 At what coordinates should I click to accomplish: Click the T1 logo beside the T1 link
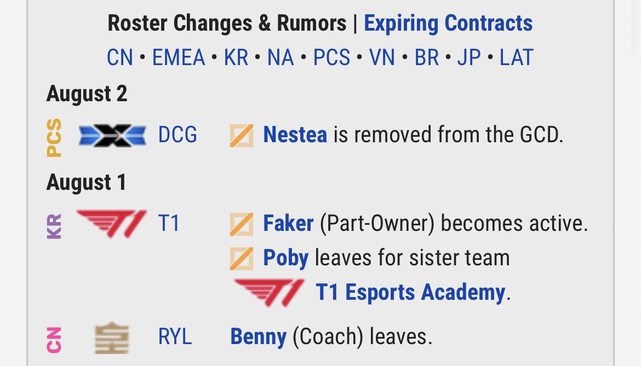(111, 223)
